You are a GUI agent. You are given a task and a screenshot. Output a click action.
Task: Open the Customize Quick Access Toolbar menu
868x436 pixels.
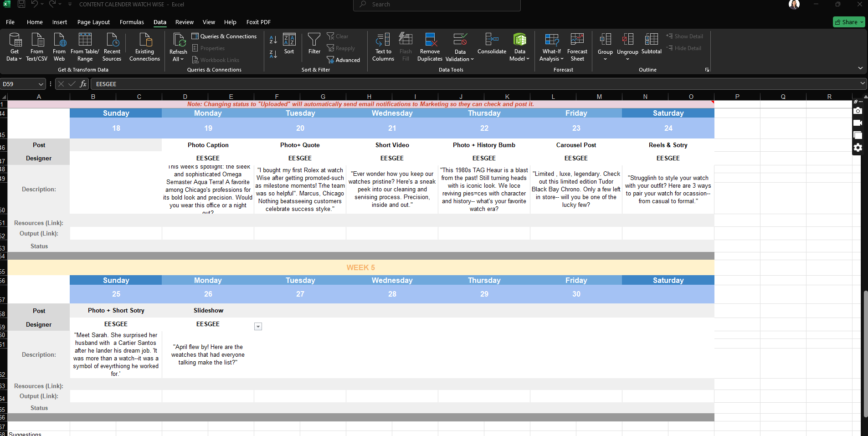point(70,4)
